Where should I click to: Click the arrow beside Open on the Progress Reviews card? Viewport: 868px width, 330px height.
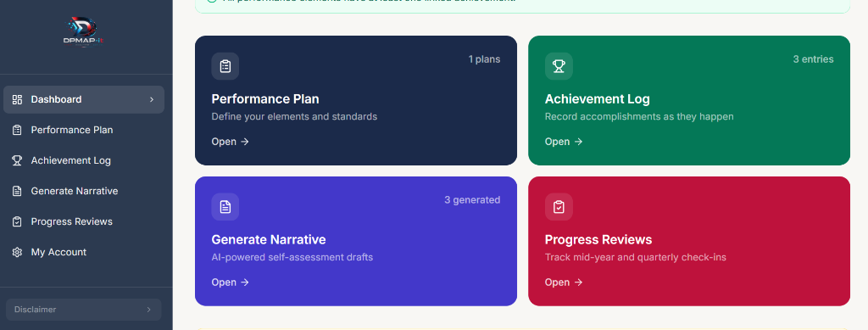pyautogui.click(x=578, y=282)
